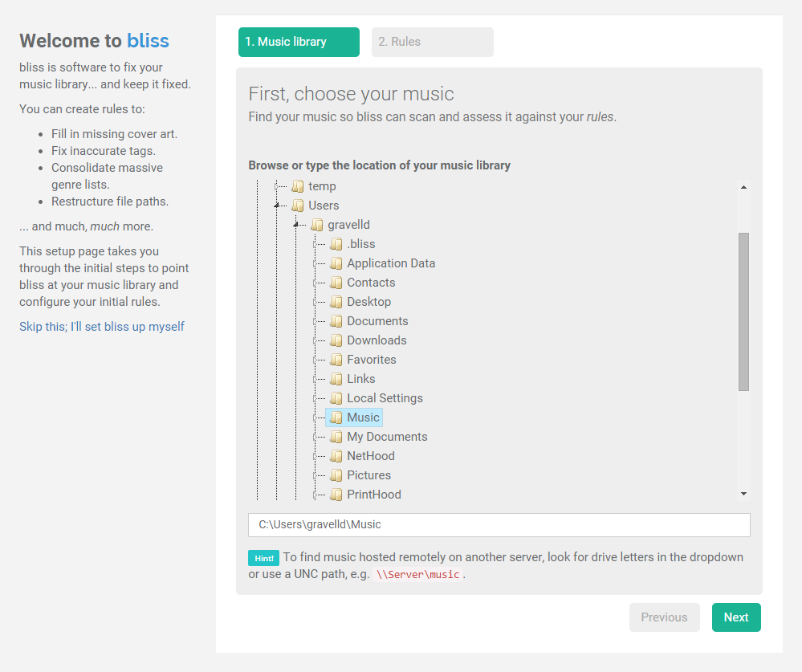
Task: Click the Downloads folder icon
Action: [336, 340]
